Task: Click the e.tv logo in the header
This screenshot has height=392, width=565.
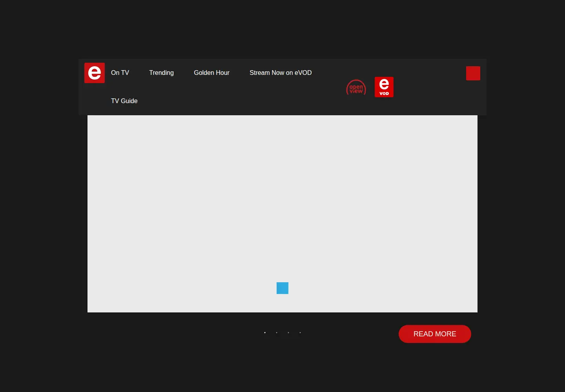Action: (x=95, y=73)
